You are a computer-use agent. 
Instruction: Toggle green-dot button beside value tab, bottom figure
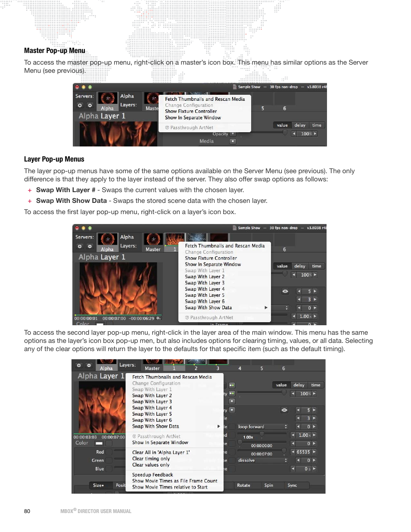(x=232, y=385)
